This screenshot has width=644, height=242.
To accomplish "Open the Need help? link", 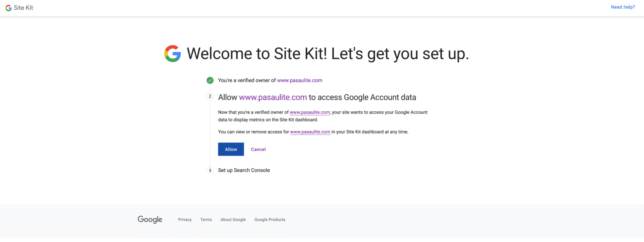I will [x=623, y=7].
